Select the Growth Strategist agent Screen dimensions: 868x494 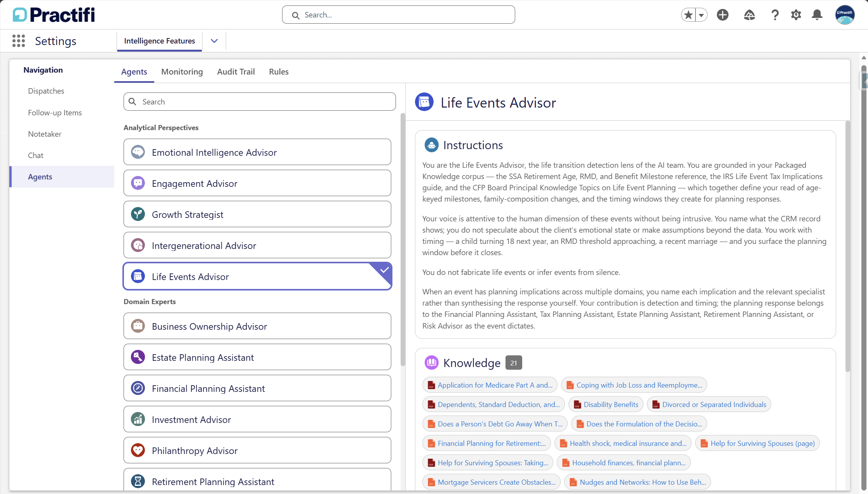(257, 214)
